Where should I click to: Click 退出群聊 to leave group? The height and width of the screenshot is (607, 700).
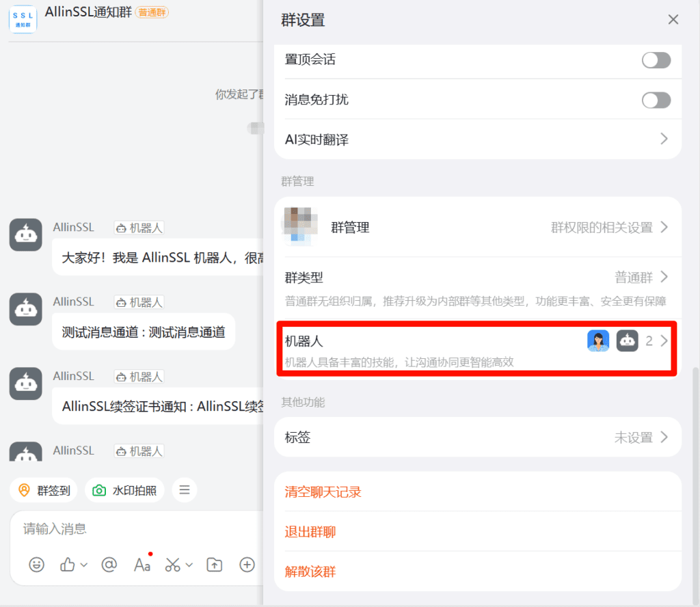point(310,532)
